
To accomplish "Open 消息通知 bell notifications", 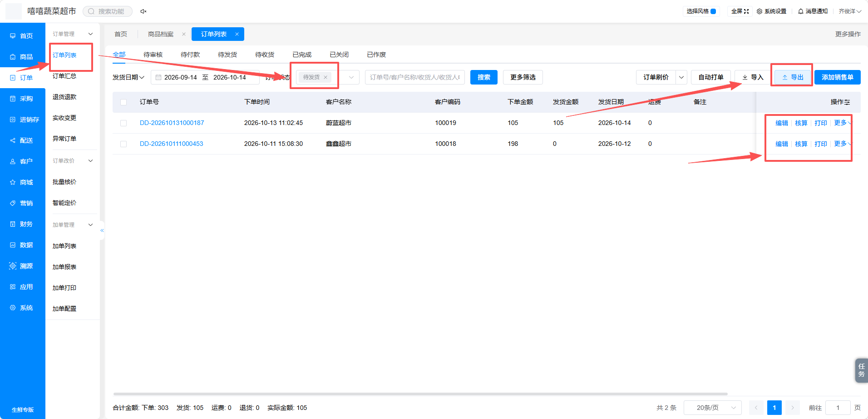I will click(x=801, y=11).
